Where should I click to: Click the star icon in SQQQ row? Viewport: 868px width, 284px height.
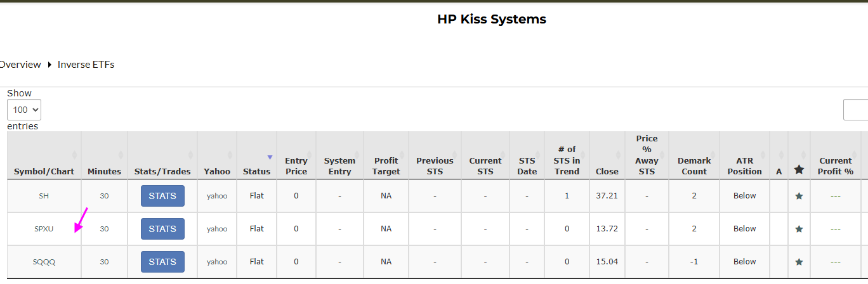799,262
